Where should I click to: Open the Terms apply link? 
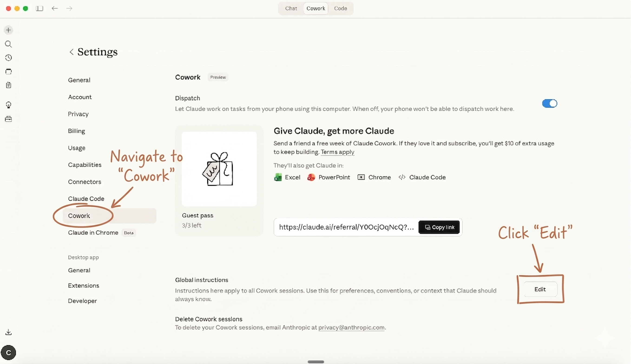click(337, 152)
